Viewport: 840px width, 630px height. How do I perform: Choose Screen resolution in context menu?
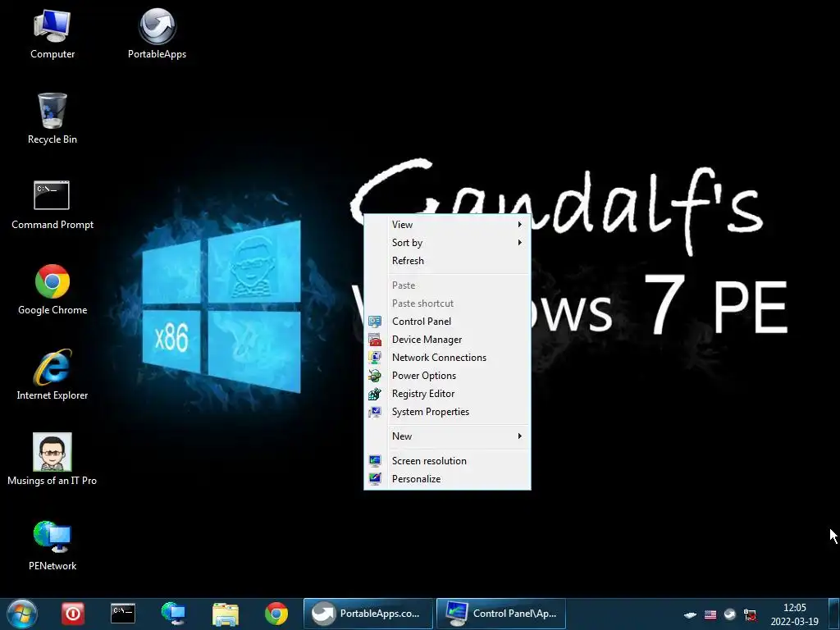pos(447,461)
